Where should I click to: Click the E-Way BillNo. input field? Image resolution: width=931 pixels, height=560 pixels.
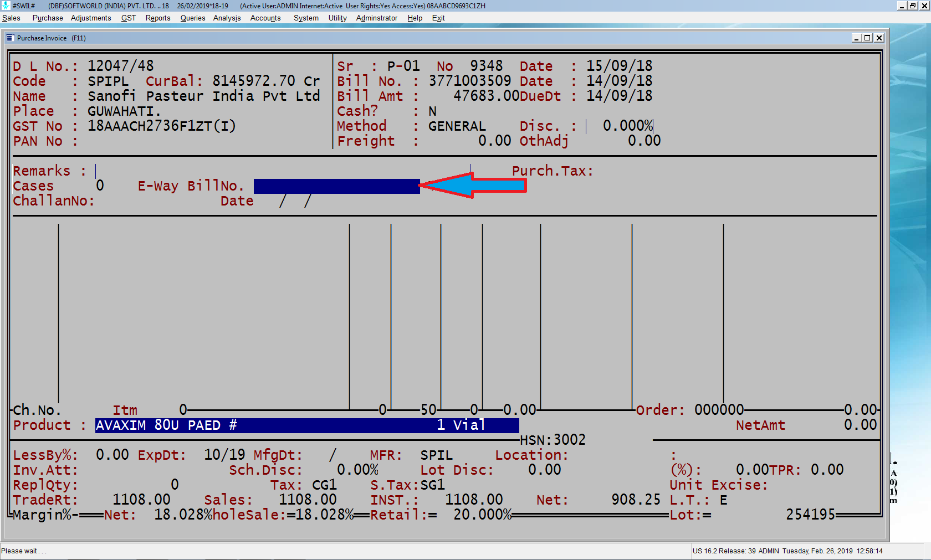pyautogui.click(x=336, y=186)
